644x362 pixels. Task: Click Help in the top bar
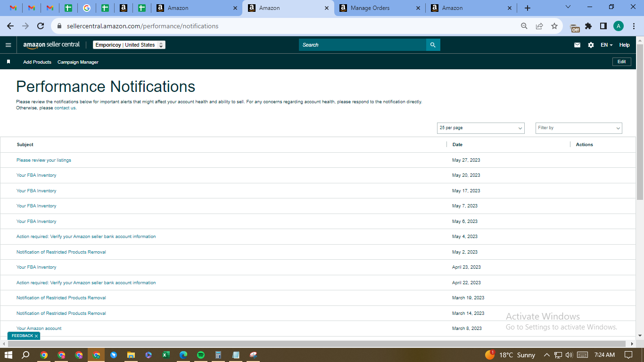point(624,45)
